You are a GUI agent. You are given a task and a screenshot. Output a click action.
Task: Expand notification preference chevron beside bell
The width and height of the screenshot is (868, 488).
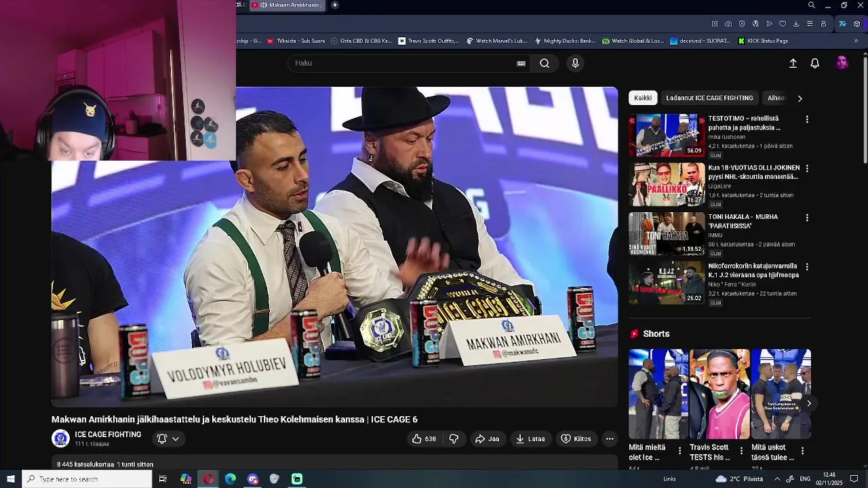(x=176, y=439)
